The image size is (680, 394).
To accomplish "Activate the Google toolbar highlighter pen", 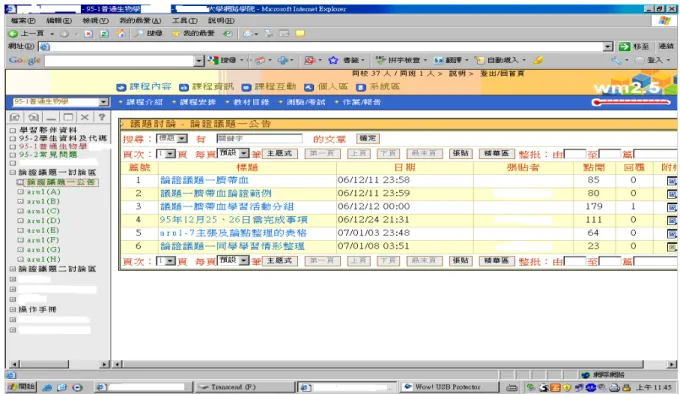I will (538, 60).
